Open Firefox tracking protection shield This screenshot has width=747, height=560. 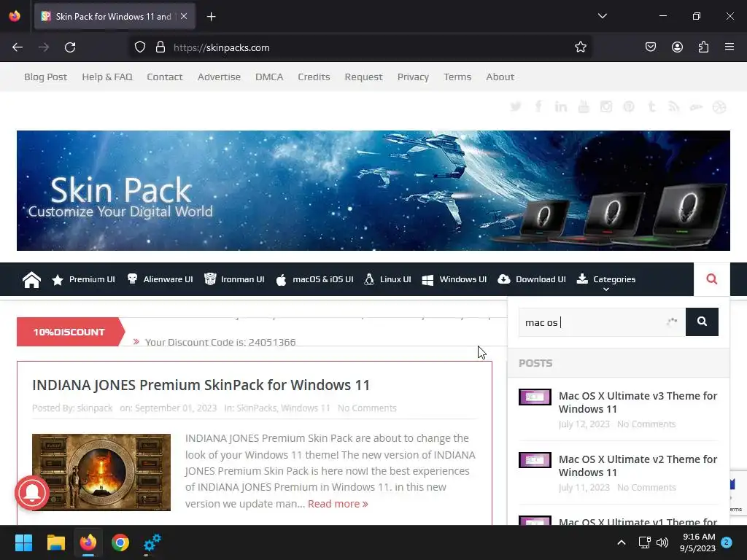[x=139, y=47]
